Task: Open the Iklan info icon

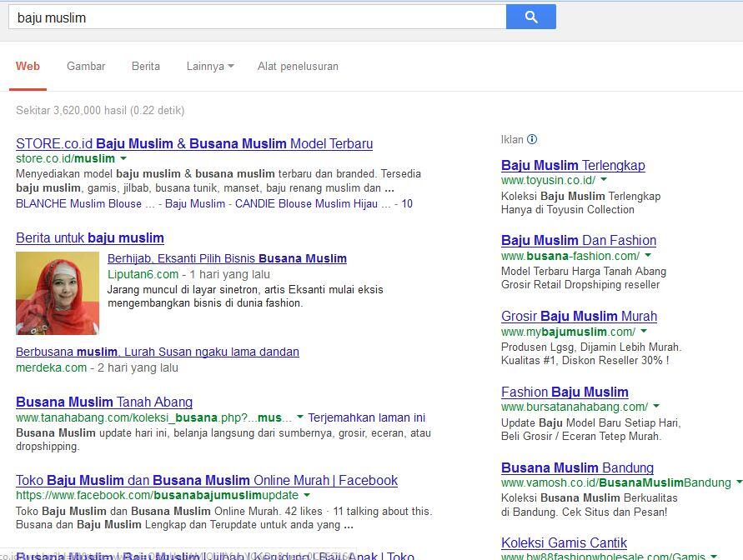Action: (x=532, y=139)
